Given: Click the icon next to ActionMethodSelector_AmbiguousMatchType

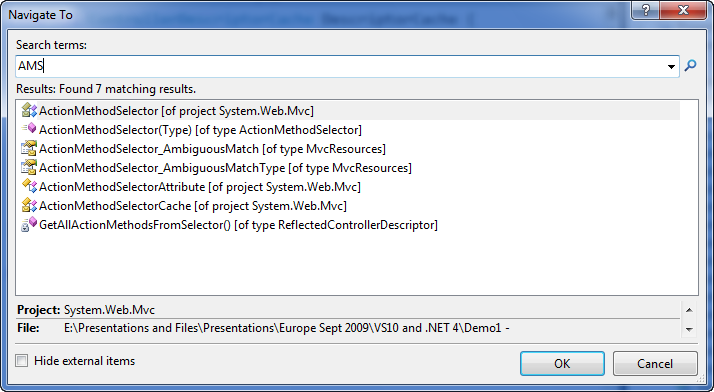Looking at the screenshot, I should (x=29, y=168).
